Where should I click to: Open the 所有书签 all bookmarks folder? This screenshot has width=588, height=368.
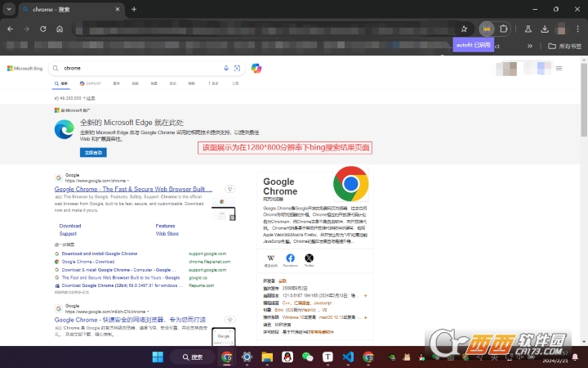(564, 46)
